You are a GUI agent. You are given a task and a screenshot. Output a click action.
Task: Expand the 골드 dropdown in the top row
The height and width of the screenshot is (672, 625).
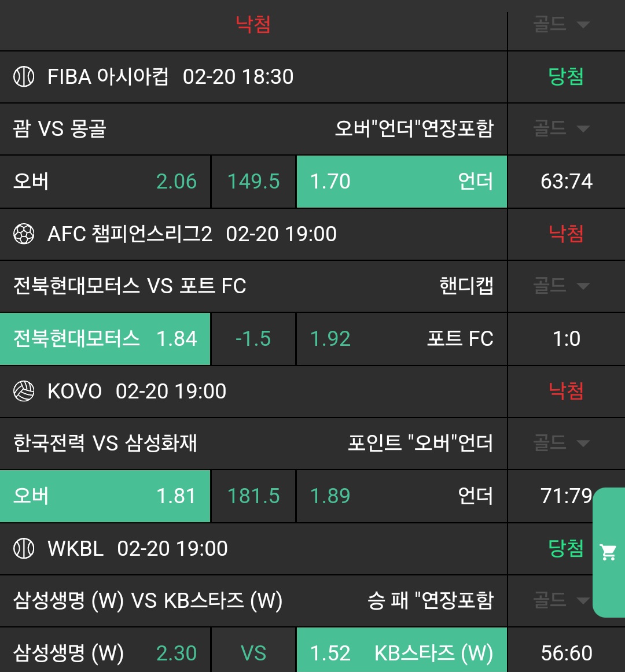[x=561, y=24]
